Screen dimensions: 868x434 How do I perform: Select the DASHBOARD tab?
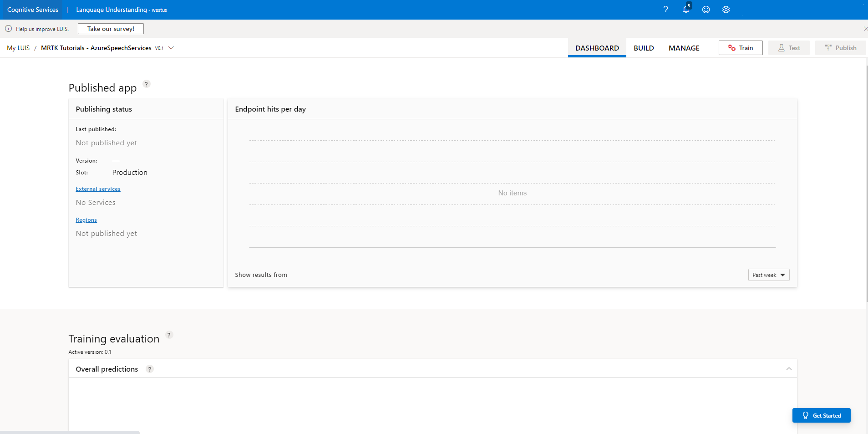pyautogui.click(x=597, y=47)
